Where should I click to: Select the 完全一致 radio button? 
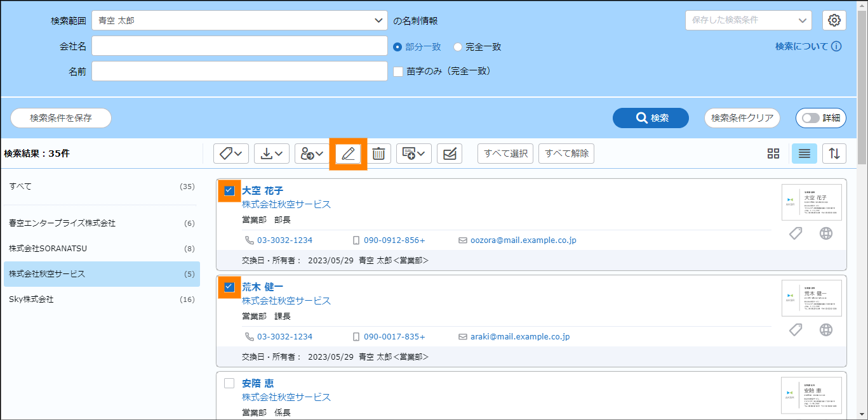[x=458, y=47]
